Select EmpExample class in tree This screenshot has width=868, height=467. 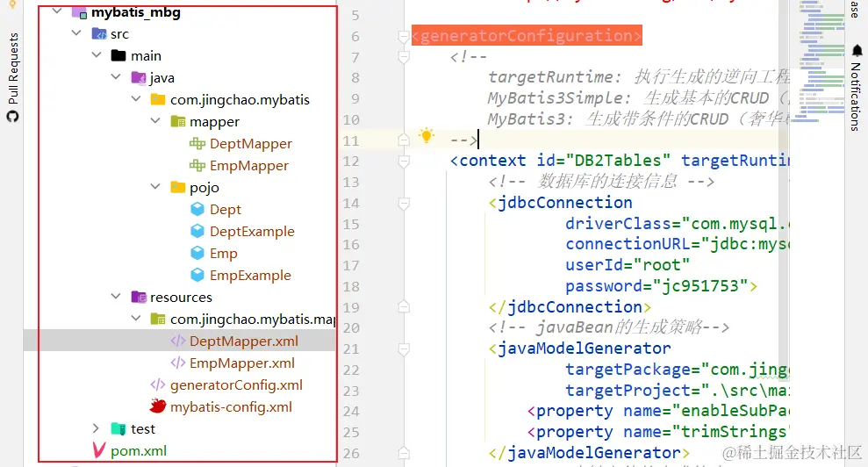(250, 275)
